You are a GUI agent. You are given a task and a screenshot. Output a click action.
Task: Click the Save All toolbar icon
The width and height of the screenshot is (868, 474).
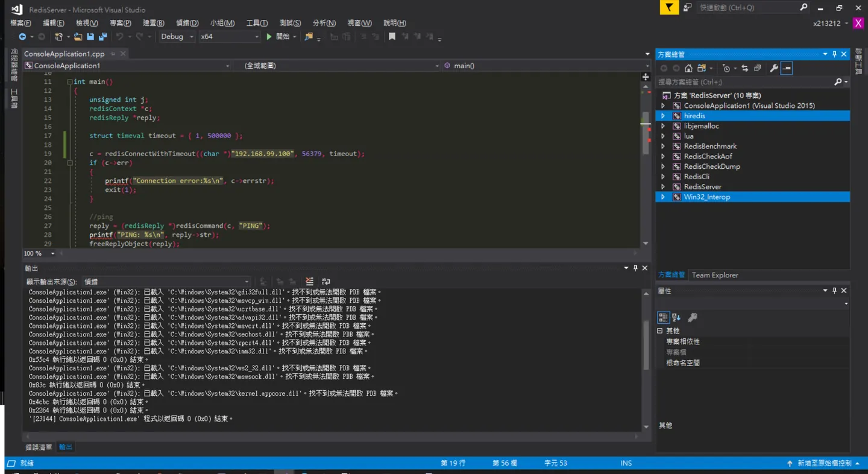[x=102, y=37]
